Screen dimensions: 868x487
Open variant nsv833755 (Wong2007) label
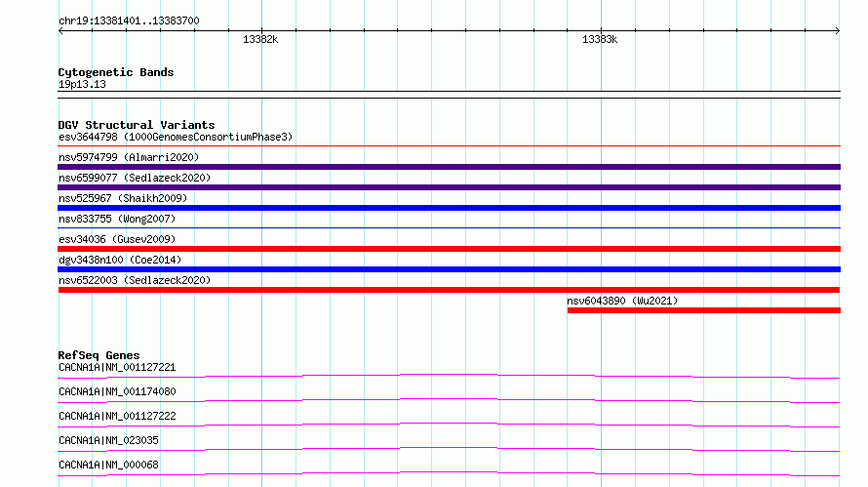click(x=117, y=219)
